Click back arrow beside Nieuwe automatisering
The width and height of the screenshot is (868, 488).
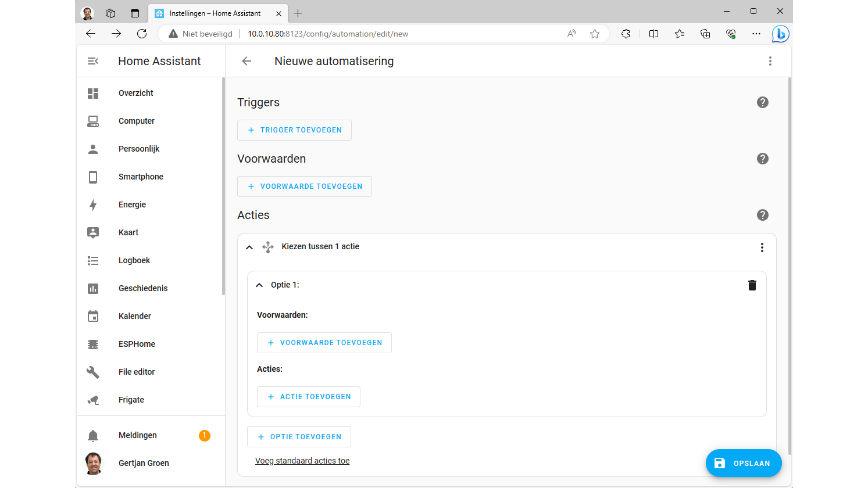click(247, 61)
